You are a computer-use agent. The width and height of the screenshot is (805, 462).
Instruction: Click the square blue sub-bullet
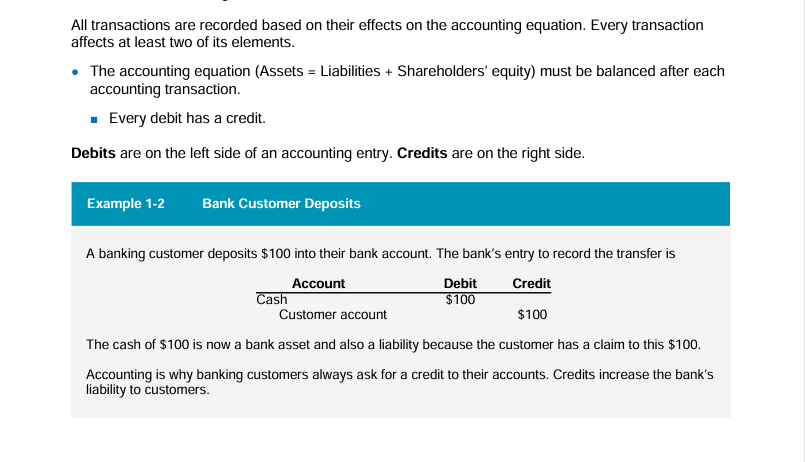point(95,119)
